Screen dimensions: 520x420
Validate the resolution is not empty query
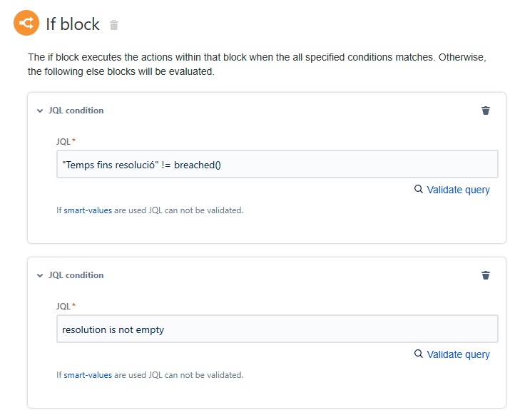[458, 354]
